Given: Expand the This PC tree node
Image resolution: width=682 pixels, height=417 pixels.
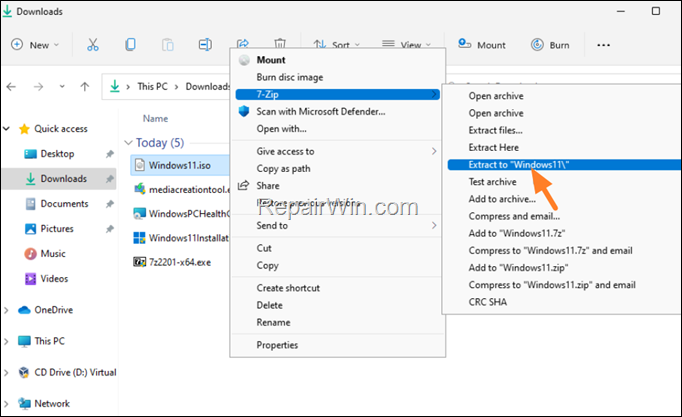Looking at the screenshot, I should coord(6,341).
